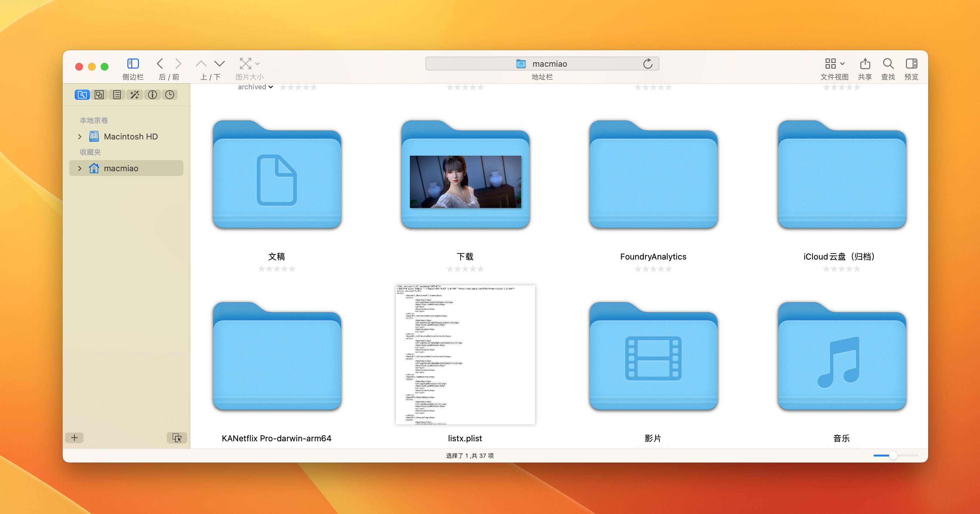Click the plus button at sidebar bottom
This screenshot has height=514, width=980.
coord(75,437)
